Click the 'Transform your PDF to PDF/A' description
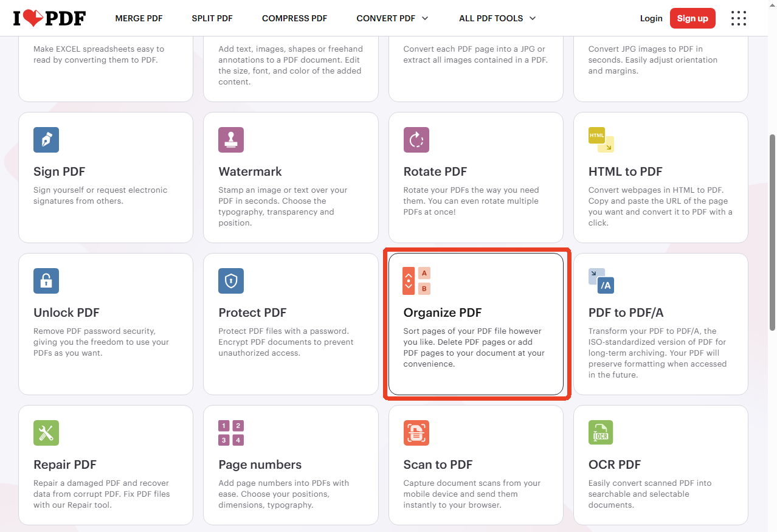Viewport: 777px width, 532px height. click(x=657, y=353)
